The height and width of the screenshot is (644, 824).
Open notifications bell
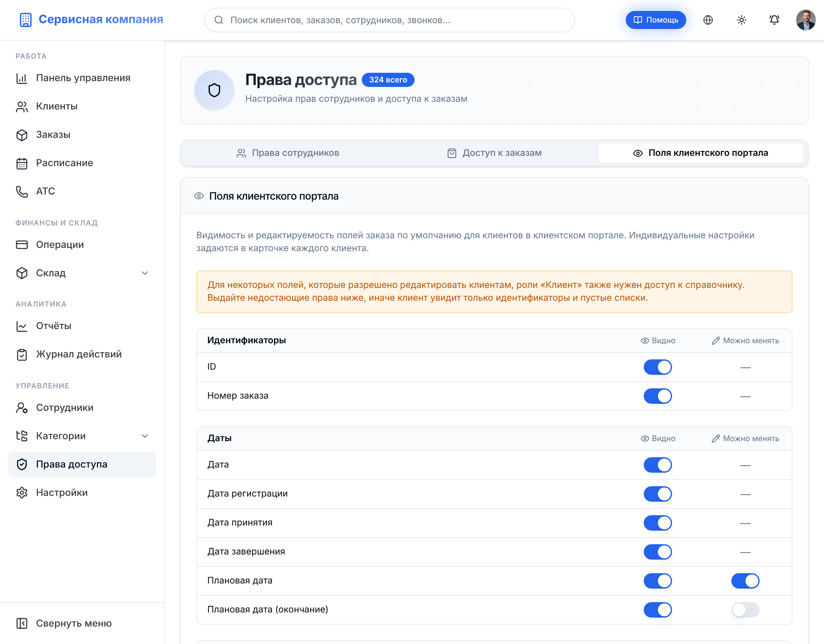pos(774,20)
